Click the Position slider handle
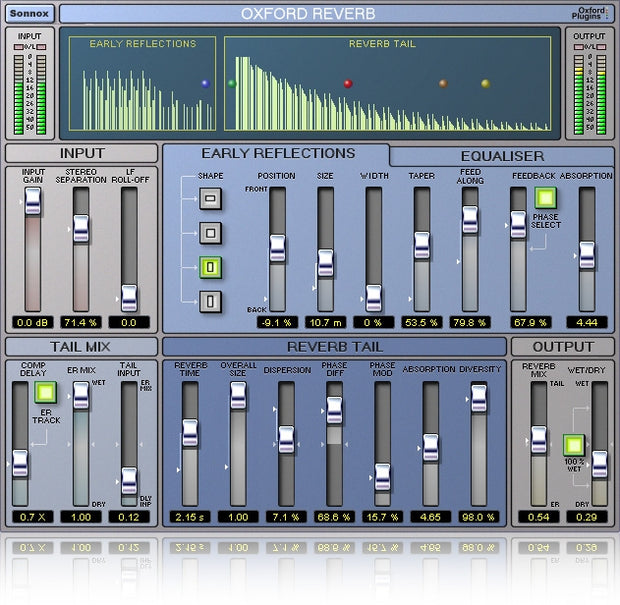 click(278, 248)
